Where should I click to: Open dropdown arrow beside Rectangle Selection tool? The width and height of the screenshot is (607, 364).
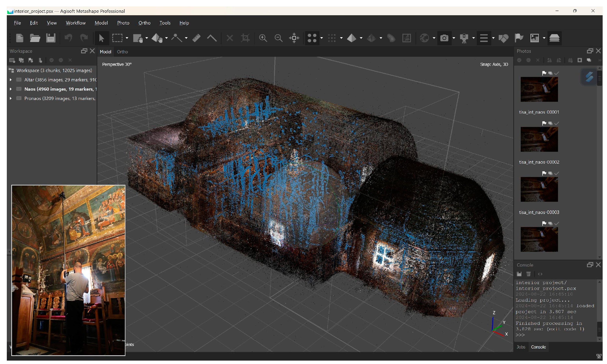(x=127, y=38)
